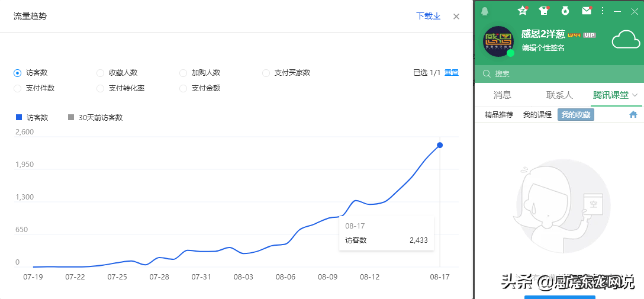644x299 pixels.
Task: Select the 支付金额 radio option
Action: click(x=183, y=88)
